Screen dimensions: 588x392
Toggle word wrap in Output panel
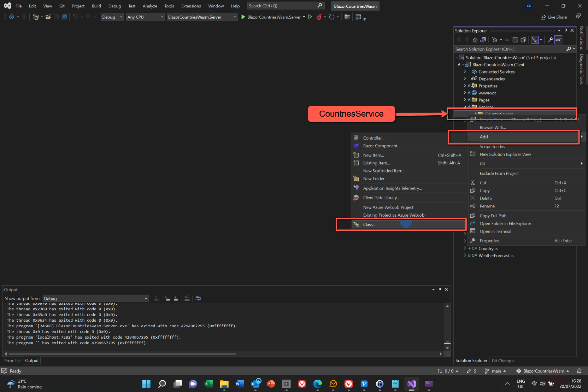point(198,298)
